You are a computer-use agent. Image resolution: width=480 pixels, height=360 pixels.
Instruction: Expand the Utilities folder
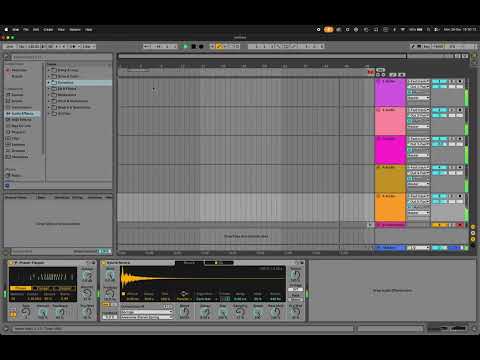click(49, 114)
